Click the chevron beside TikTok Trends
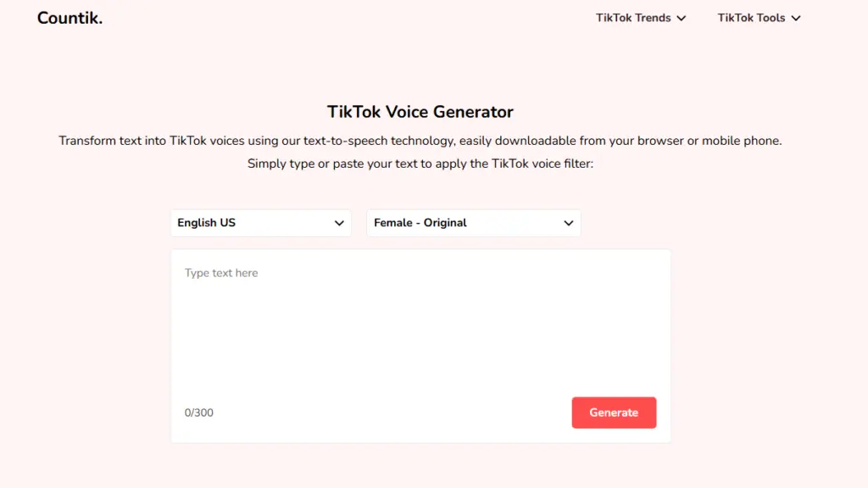The width and height of the screenshot is (868, 488). tap(683, 17)
